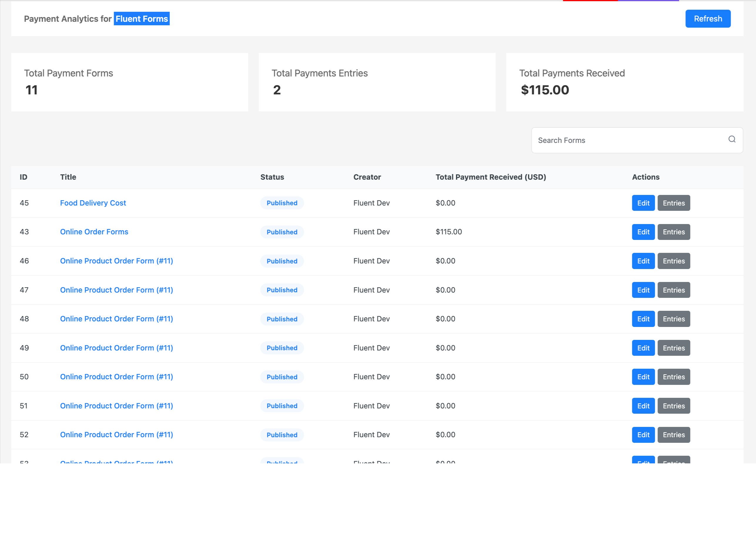
Task: Click Entries in row ID 49
Action: coord(673,348)
